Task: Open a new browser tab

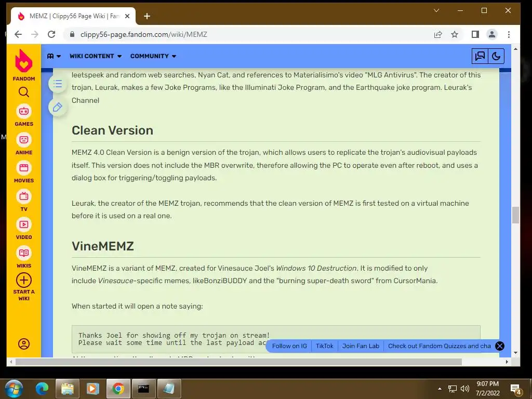Action: coord(147,16)
